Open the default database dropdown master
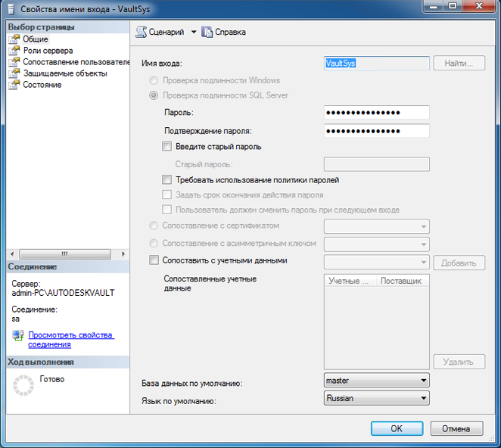Viewport: 501px width, 448px height. pyautogui.click(x=376, y=380)
